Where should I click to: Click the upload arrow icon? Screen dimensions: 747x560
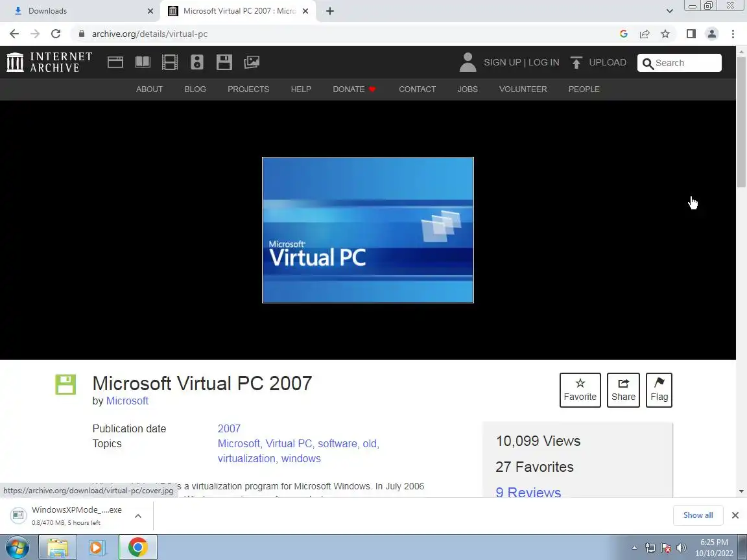tap(576, 62)
